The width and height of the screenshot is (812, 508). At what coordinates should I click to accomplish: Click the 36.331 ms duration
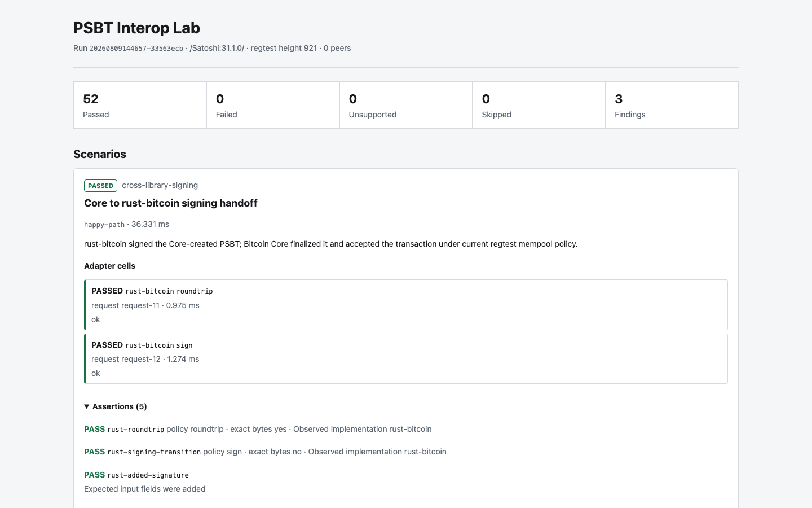pyautogui.click(x=150, y=224)
